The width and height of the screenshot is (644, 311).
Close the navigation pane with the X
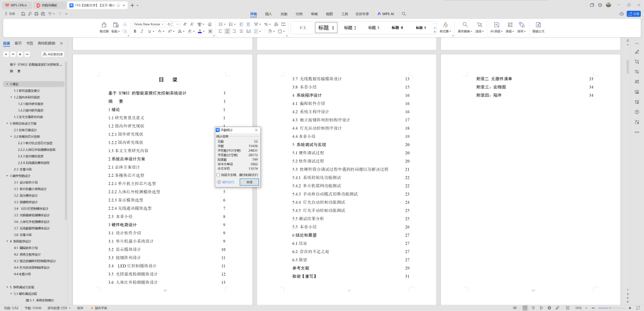tap(61, 43)
